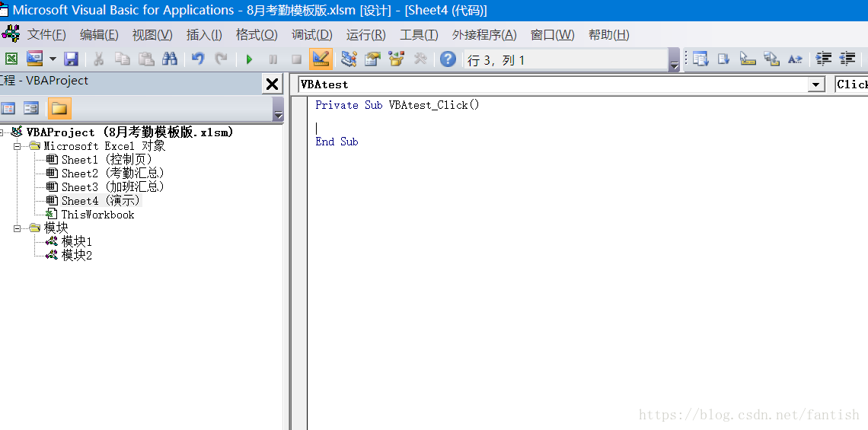
Task: Toggle Folders view in project panel
Action: coord(59,108)
